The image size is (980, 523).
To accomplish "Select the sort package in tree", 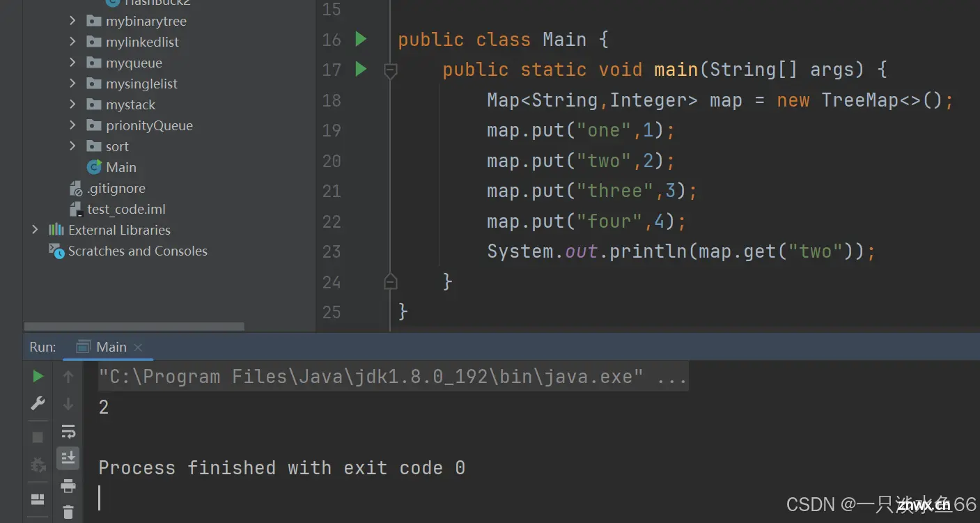I will click(x=117, y=147).
